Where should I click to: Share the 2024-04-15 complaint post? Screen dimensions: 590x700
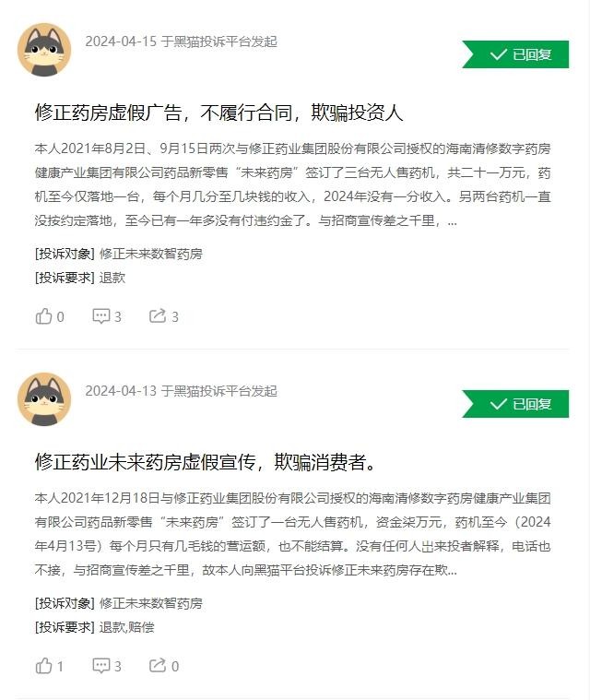164,316
